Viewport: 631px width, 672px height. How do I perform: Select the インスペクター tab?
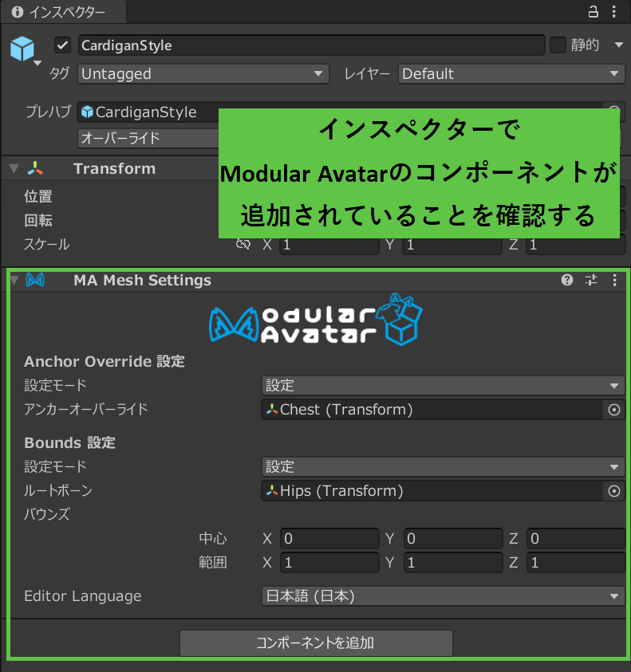click(64, 12)
